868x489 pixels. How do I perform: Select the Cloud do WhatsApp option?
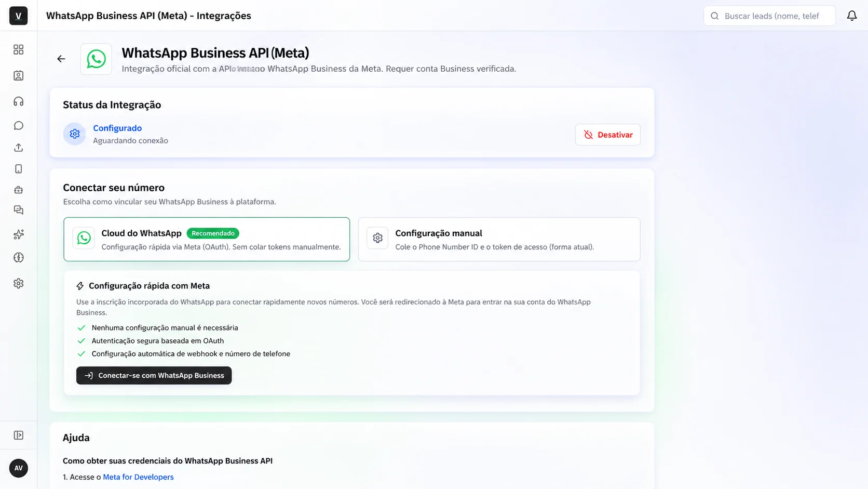click(x=207, y=239)
